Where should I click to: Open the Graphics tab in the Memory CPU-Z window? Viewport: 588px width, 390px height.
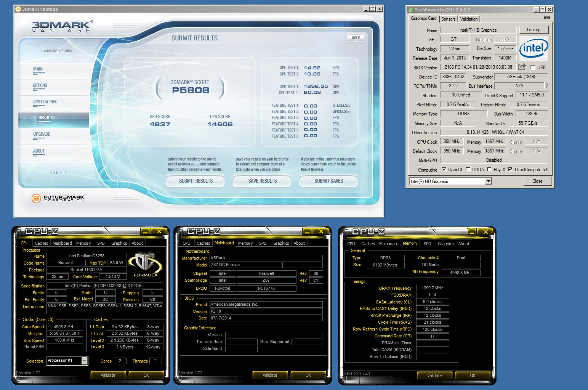[x=446, y=244]
